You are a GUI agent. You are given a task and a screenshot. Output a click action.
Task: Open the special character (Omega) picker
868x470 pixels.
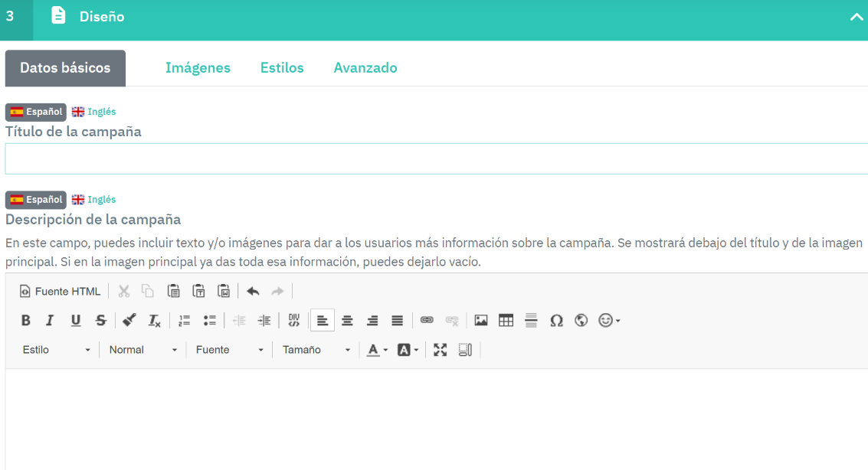coord(556,321)
